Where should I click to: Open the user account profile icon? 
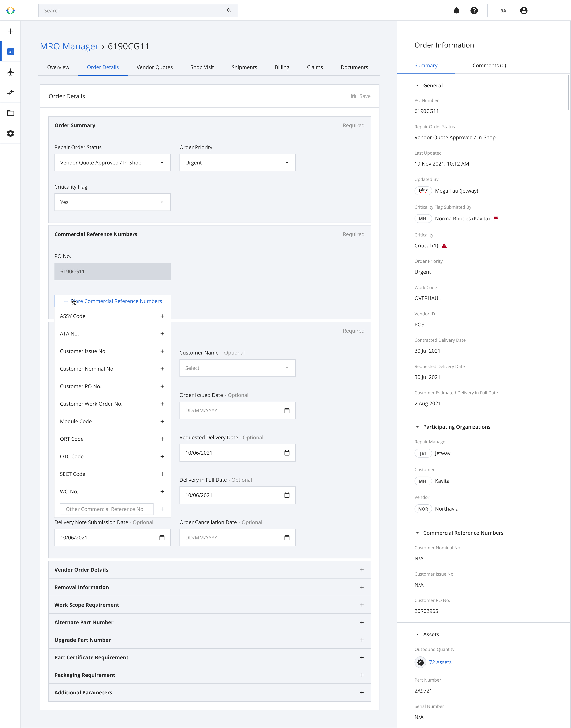coord(523,11)
